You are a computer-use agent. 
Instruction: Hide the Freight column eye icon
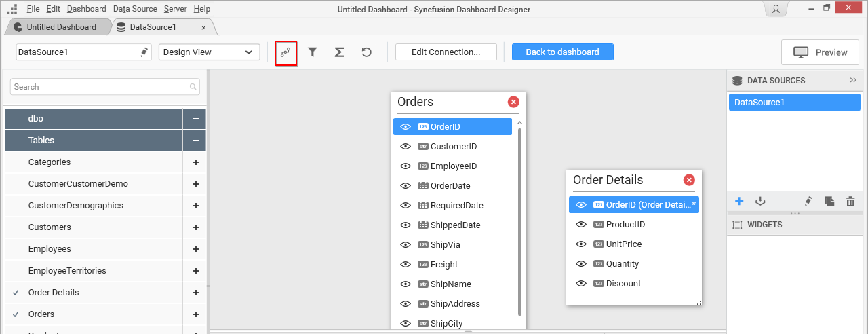pos(406,265)
